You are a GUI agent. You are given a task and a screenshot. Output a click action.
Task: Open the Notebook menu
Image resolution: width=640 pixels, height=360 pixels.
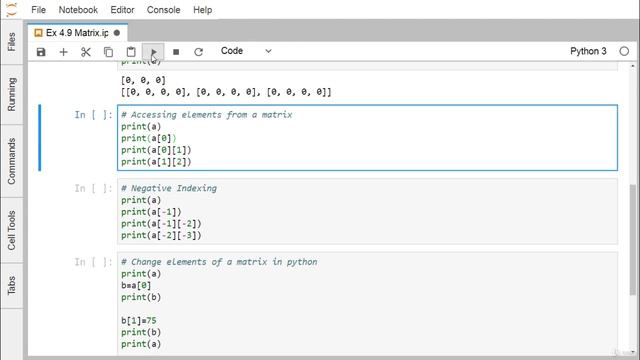[x=78, y=10]
